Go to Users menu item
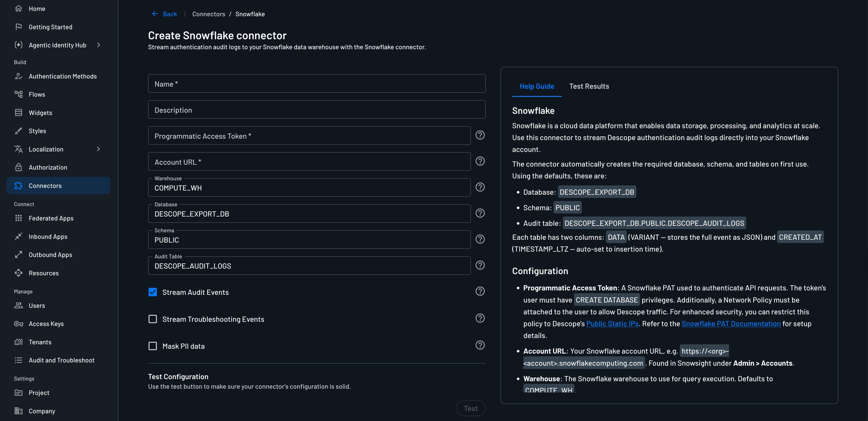The image size is (868, 421). click(x=59, y=305)
